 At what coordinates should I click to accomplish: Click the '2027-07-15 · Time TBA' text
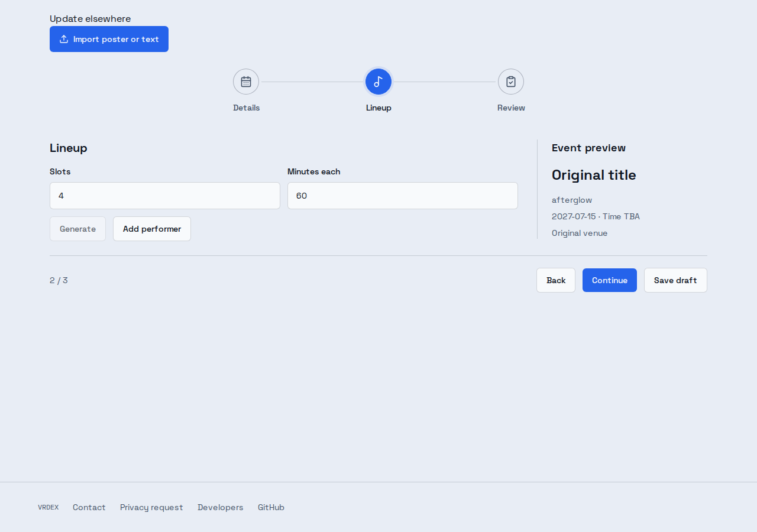[596, 216]
